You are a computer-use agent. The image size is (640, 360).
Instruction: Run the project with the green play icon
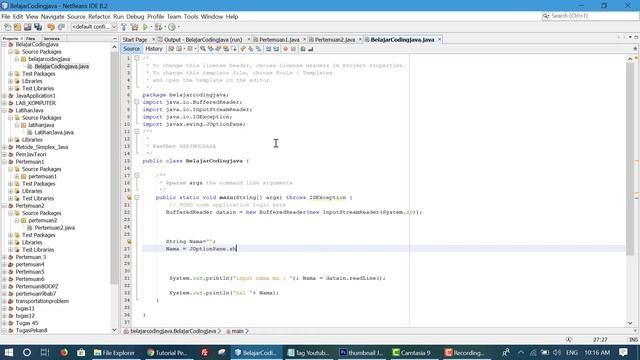145,27
